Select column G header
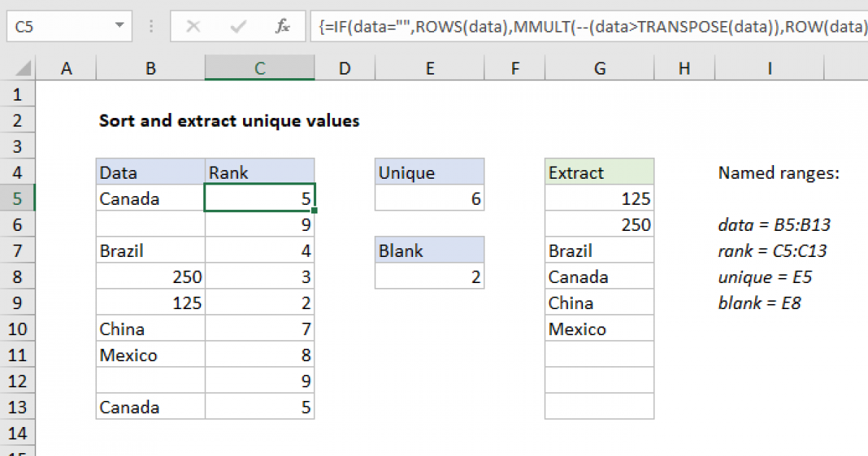Screen dimensions: 868x456 (x=599, y=69)
